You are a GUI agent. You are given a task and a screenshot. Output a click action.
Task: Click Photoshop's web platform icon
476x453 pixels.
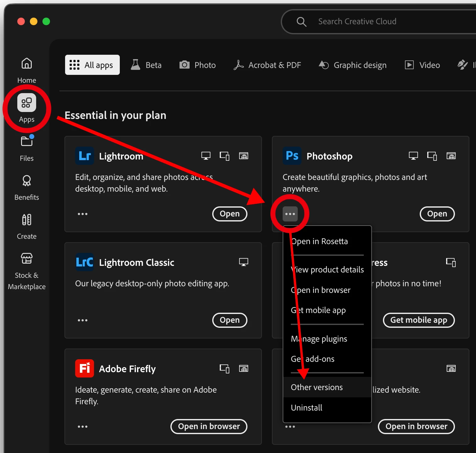click(x=451, y=156)
